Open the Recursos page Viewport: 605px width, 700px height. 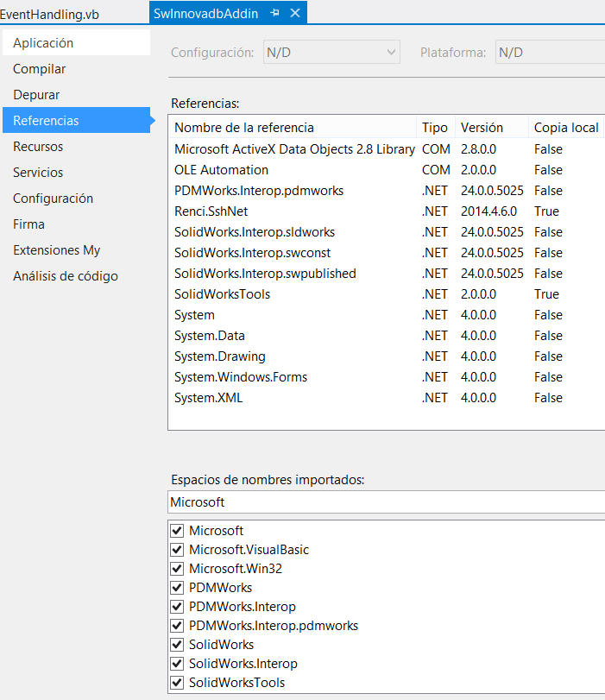[76, 147]
